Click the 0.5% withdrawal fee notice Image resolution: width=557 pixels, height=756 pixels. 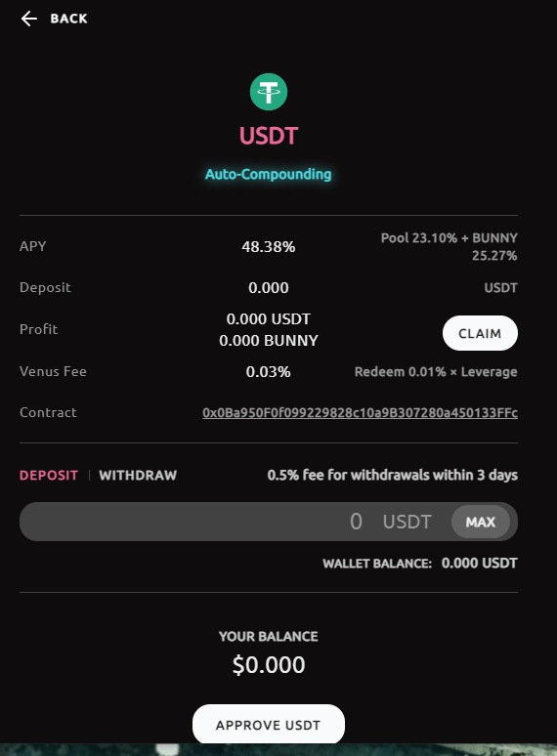pos(393,476)
